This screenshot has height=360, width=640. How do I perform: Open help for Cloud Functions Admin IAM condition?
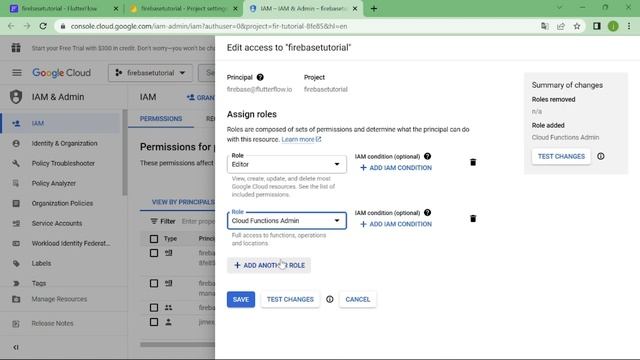coord(427,213)
